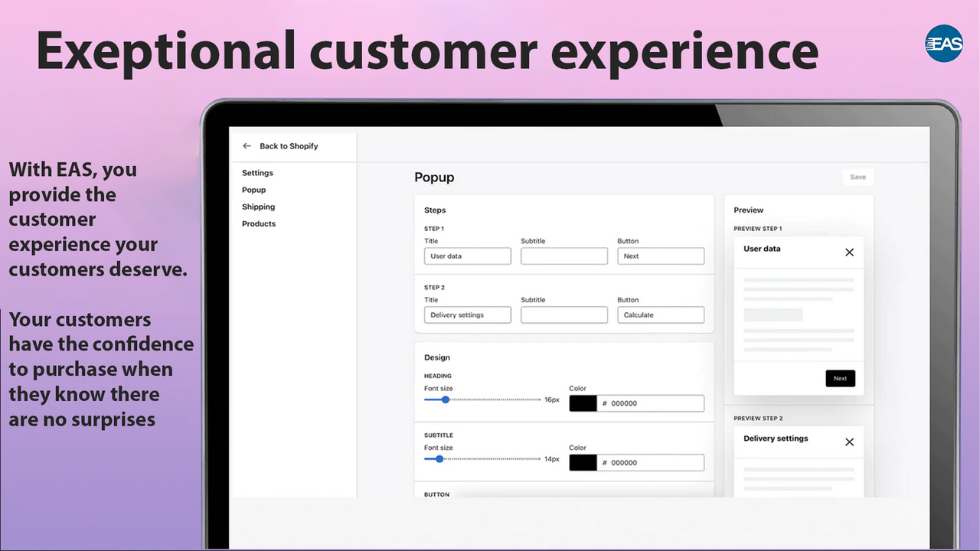This screenshot has width=980, height=551.
Task: Click the Save button
Action: point(857,177)
